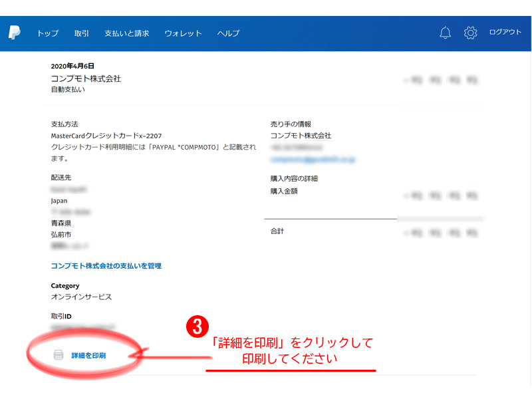Select the Japan address line
Viewport: 532px width, 399px height.
(x=59, y=201)
